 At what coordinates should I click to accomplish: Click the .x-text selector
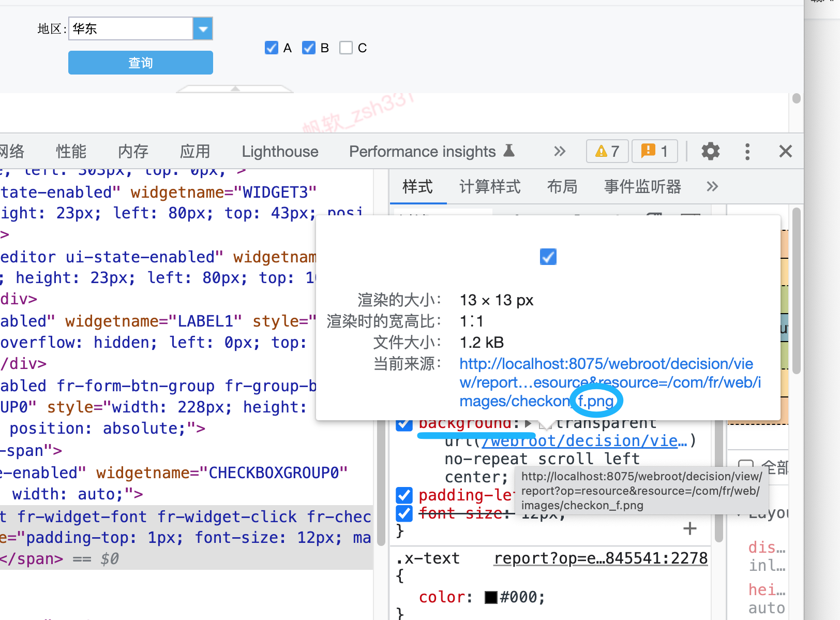[427, 558]
